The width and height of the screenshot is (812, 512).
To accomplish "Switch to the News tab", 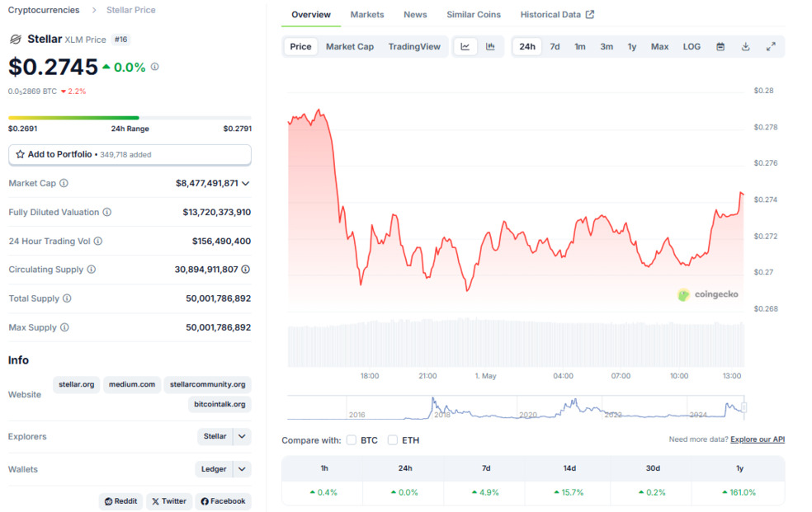I will tap(415, 15).
